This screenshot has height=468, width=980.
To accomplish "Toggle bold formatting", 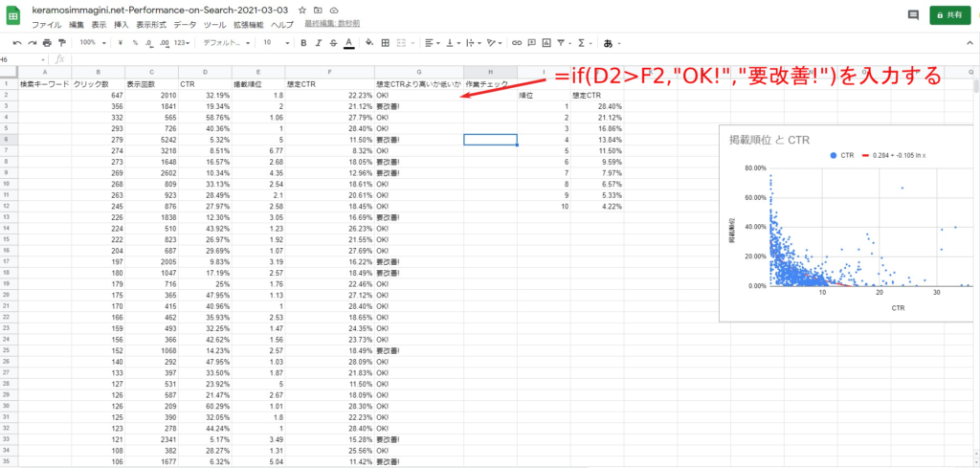I will point(303,43).
